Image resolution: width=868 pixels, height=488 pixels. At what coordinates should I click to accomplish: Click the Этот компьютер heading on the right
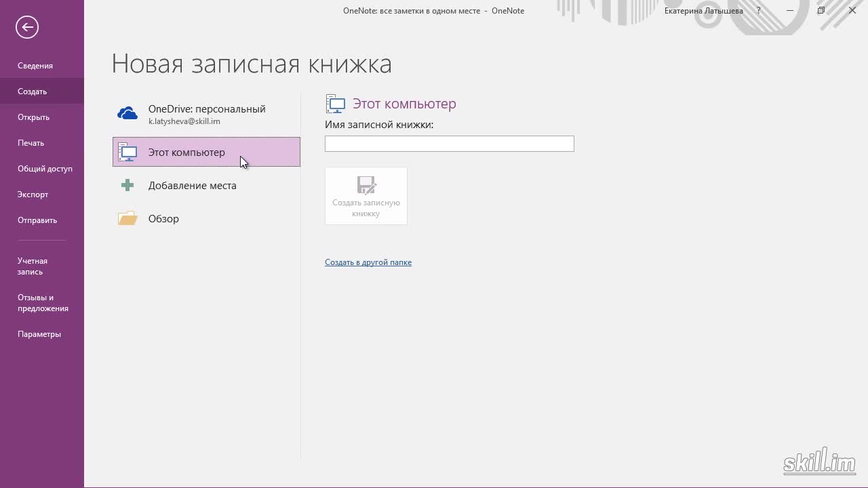[x=404, y=104]
